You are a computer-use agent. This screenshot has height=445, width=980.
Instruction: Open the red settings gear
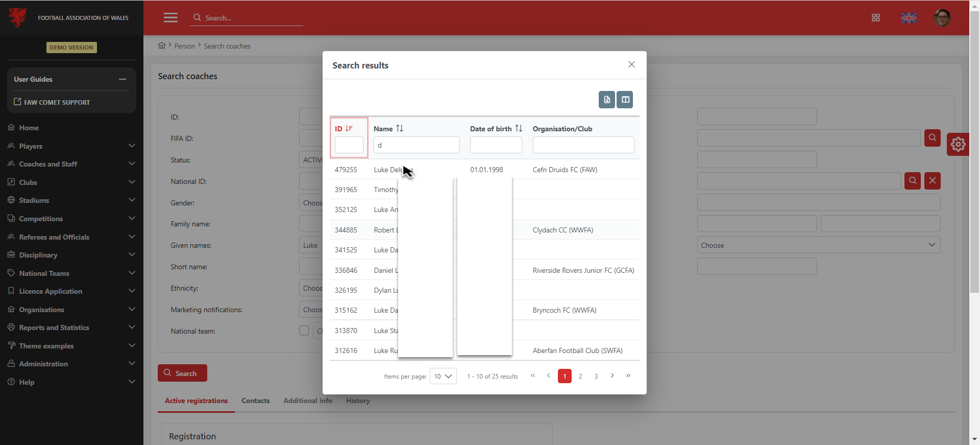(x=958, y=145)
